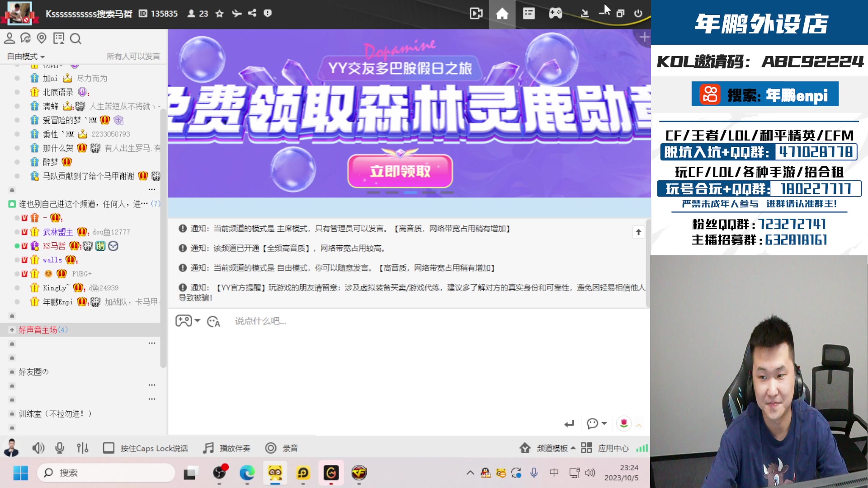Viewport: 868px width, 488px height.
Task: Click the shield report icon in title bar
Action: click(x=268, y=14)
